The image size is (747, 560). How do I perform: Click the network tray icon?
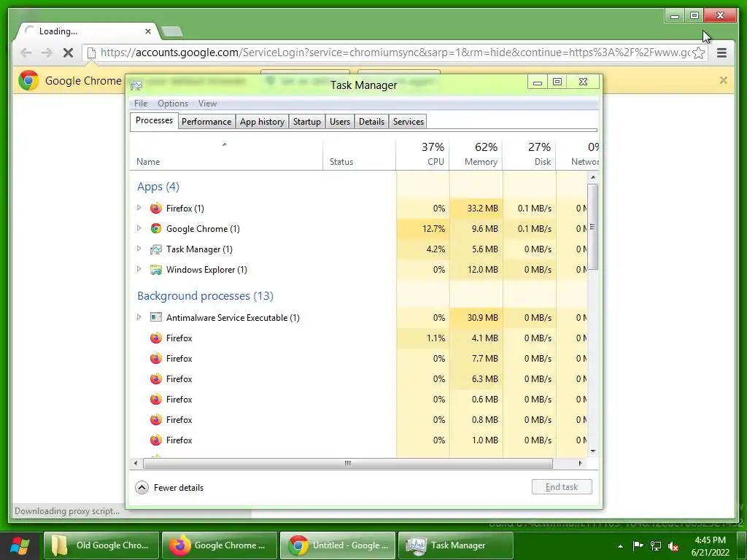coord(656,546)
